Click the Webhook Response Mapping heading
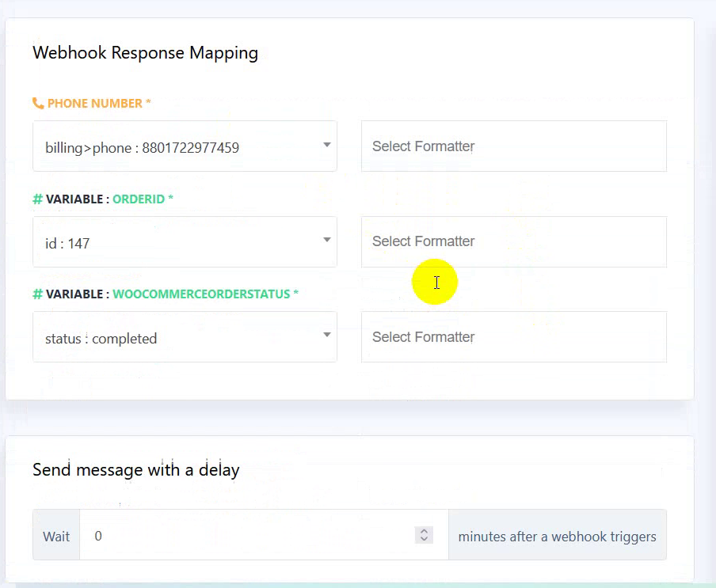716x588 pixels. click(145, 53)
